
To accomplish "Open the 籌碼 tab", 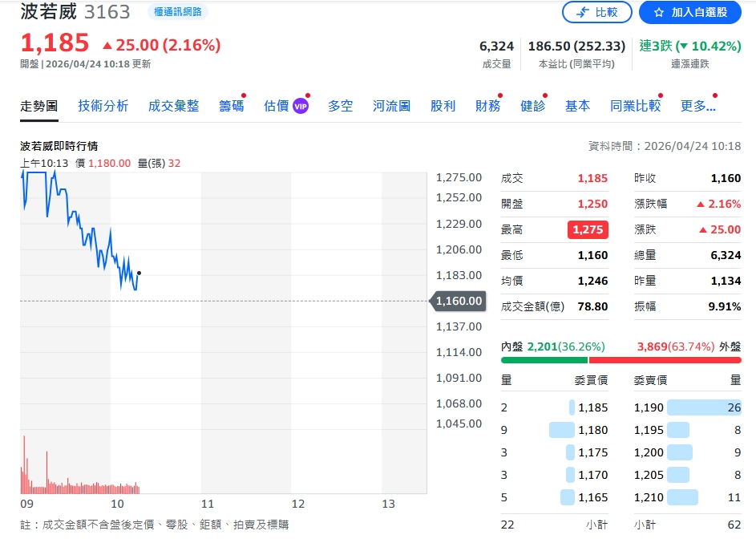I will coord(232,106).
